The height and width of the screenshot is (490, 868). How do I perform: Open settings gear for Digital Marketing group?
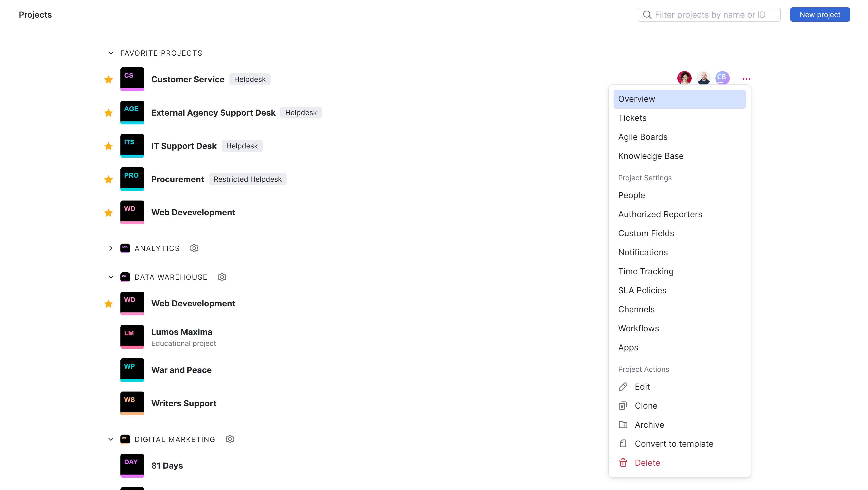[230, 439]
